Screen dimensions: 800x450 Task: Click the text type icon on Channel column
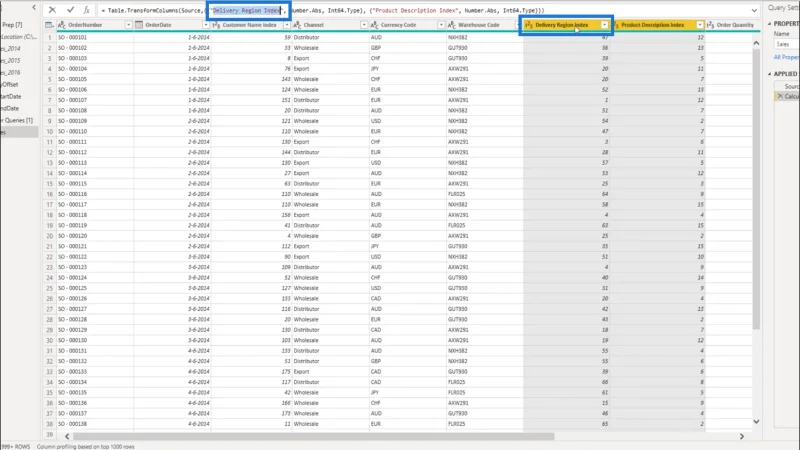[x=297, y=24]
